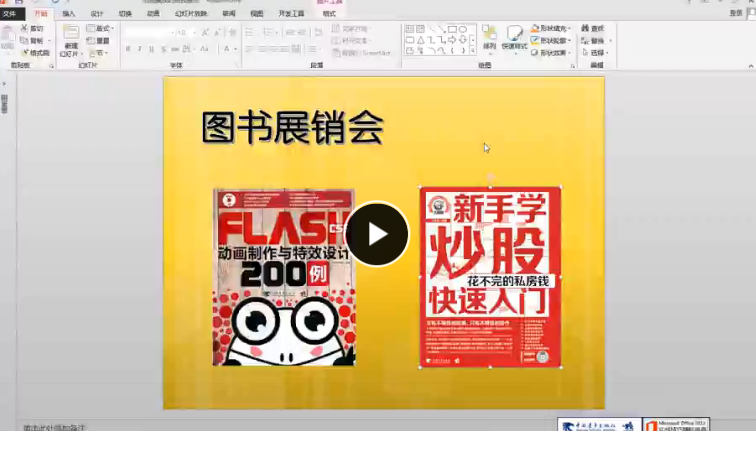The width and height of the screenshot is (756, 454).
Task: Click the line spacing icon
Action: [x=317, y=32]
